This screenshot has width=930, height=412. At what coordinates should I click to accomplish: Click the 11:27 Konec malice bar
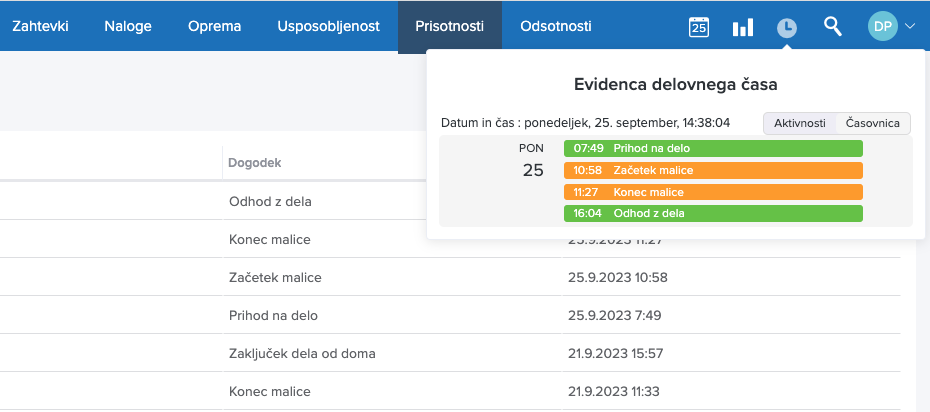(712, 192)
